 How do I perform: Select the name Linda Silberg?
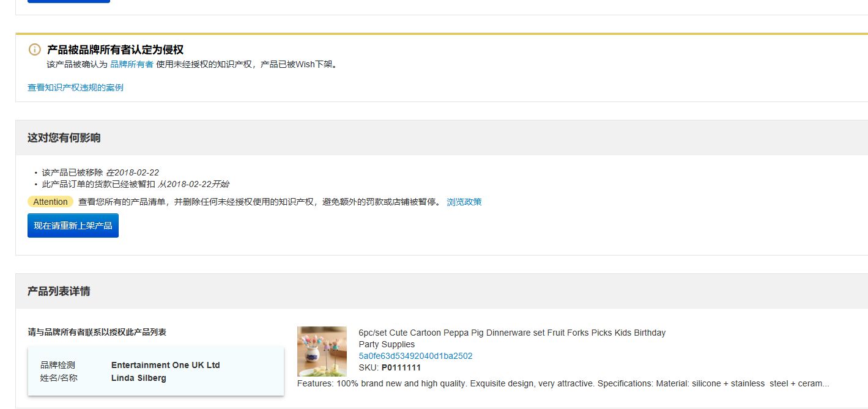(x=138, y=378)
